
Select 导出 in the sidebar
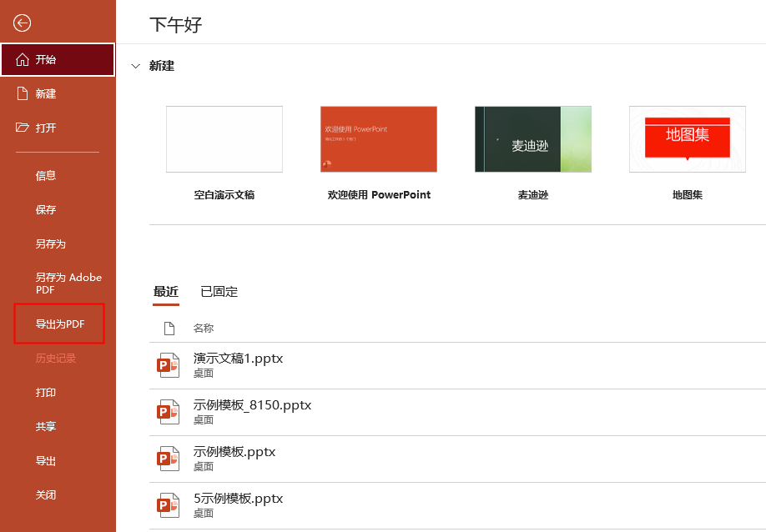[x=45, y=461]
